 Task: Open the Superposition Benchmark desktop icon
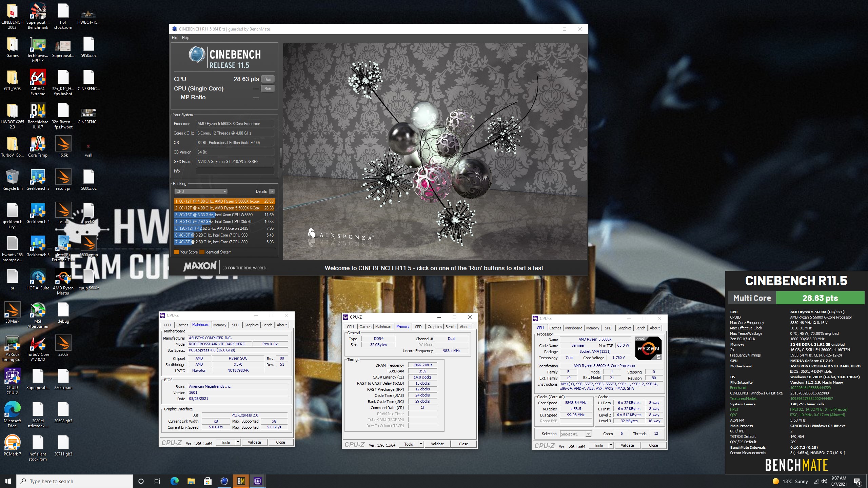pyautogui.click(x=38, y=16)
